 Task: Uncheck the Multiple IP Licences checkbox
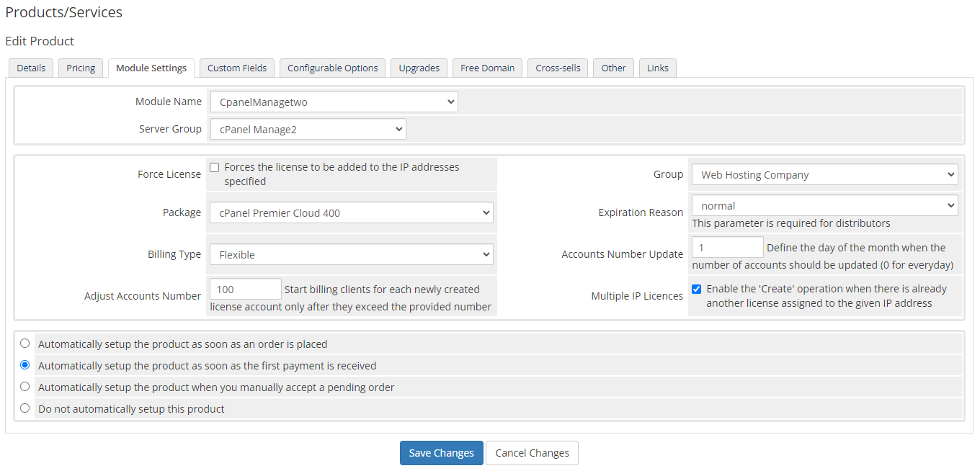coord(697,289)
